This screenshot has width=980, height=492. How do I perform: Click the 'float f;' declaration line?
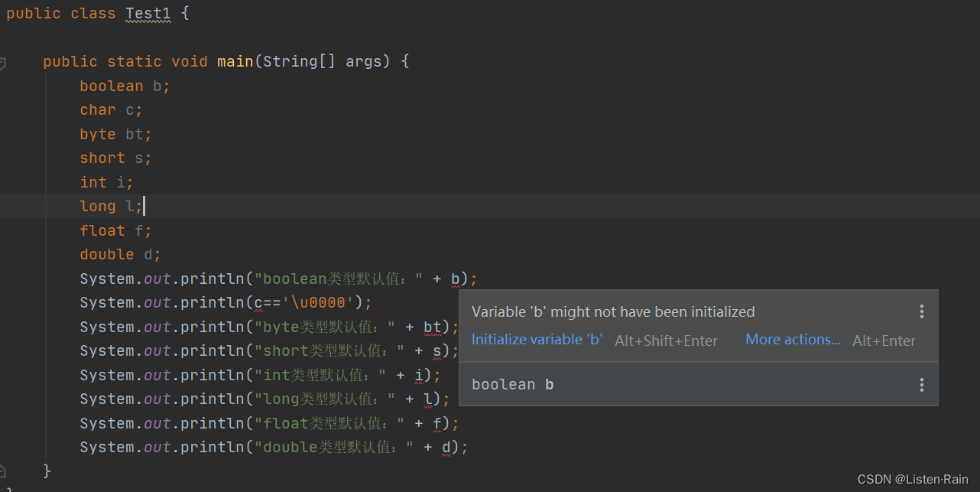pyautogui.click(x=115, y=230)
